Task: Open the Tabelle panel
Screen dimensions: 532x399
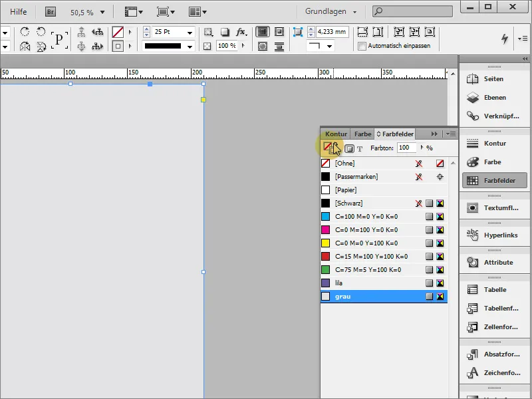Action: pos(494,290)
